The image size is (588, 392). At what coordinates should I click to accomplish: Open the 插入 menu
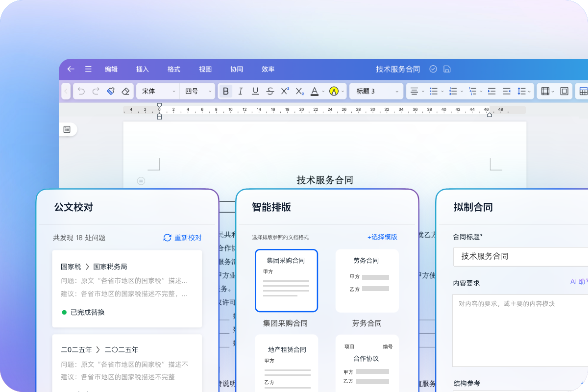tap(143, 69)
